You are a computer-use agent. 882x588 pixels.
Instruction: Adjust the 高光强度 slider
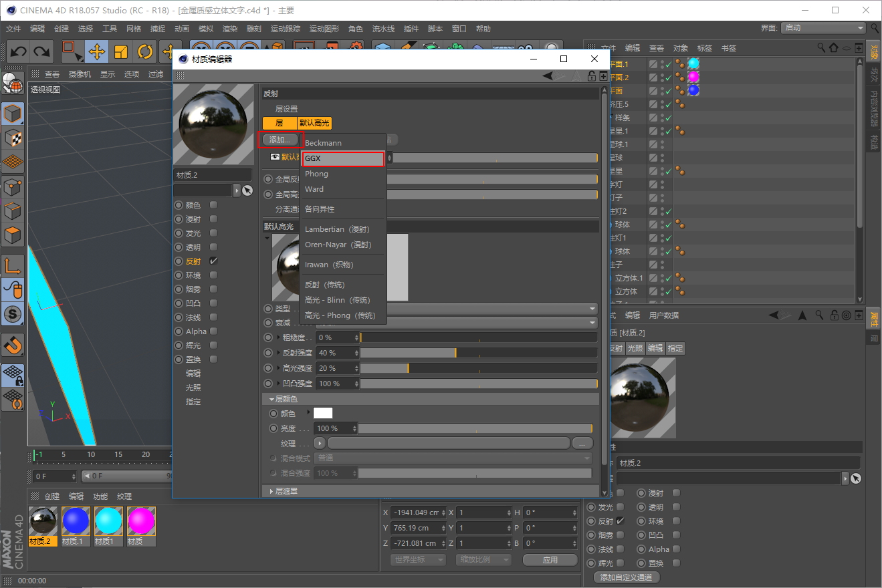pyautogui.click(x=479, y=368)
